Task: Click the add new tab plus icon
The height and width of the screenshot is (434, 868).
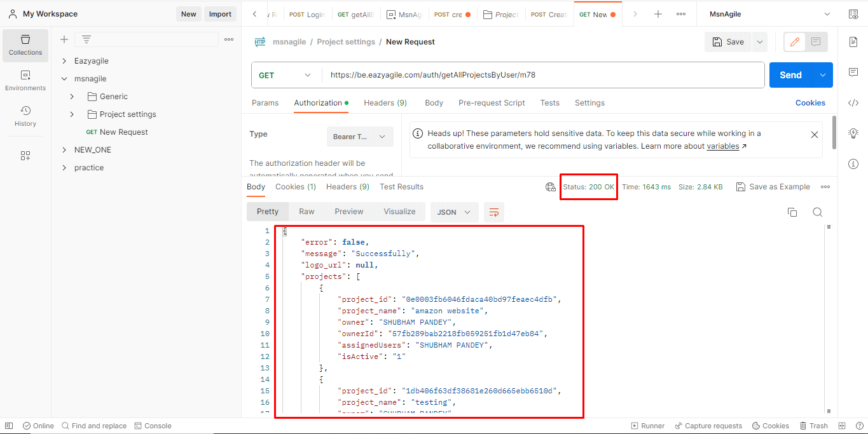Action: (x=658, y=14)
